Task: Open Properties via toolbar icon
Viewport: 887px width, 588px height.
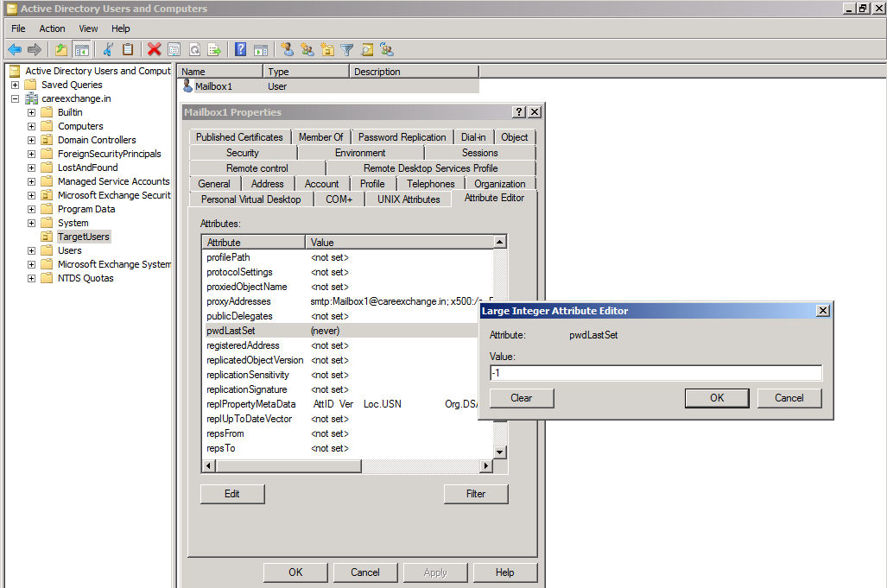Action: coord(174,50)
